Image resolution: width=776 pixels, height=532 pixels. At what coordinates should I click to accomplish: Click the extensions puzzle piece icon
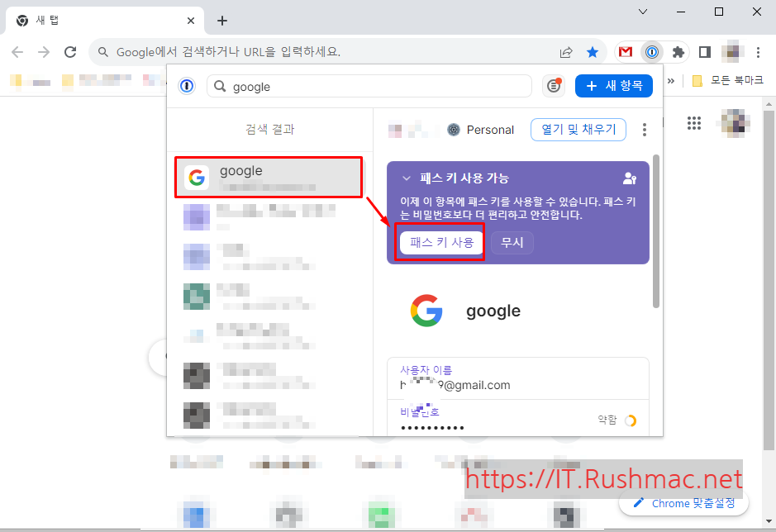tap(678, 51)
